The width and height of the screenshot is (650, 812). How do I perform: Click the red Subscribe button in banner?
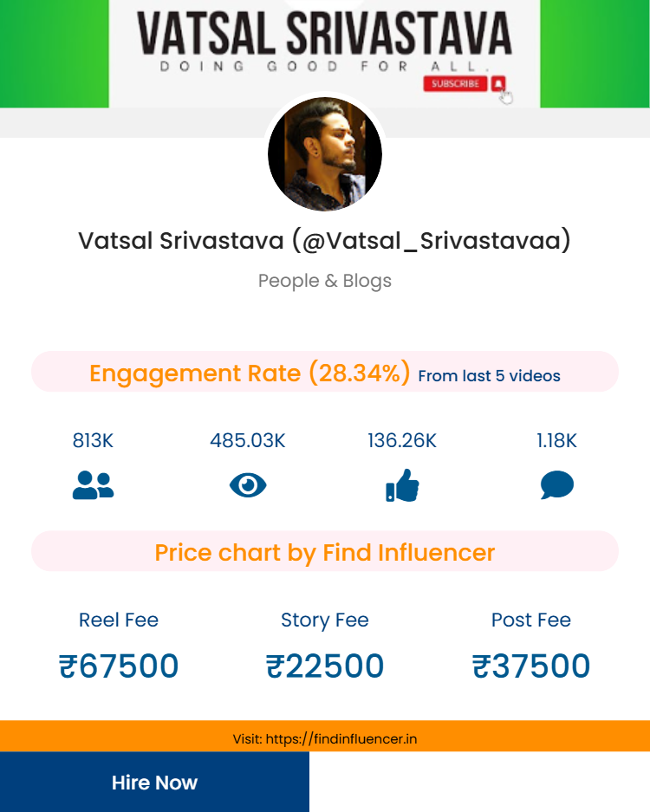click(x=454, y=84)
